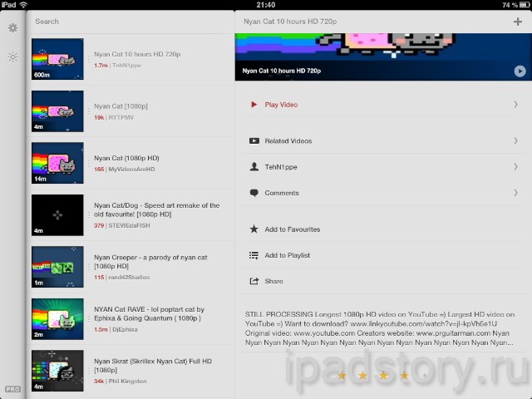Click the RYTPMV uploader name
The image size is (532, 399).
pos(121,117)
